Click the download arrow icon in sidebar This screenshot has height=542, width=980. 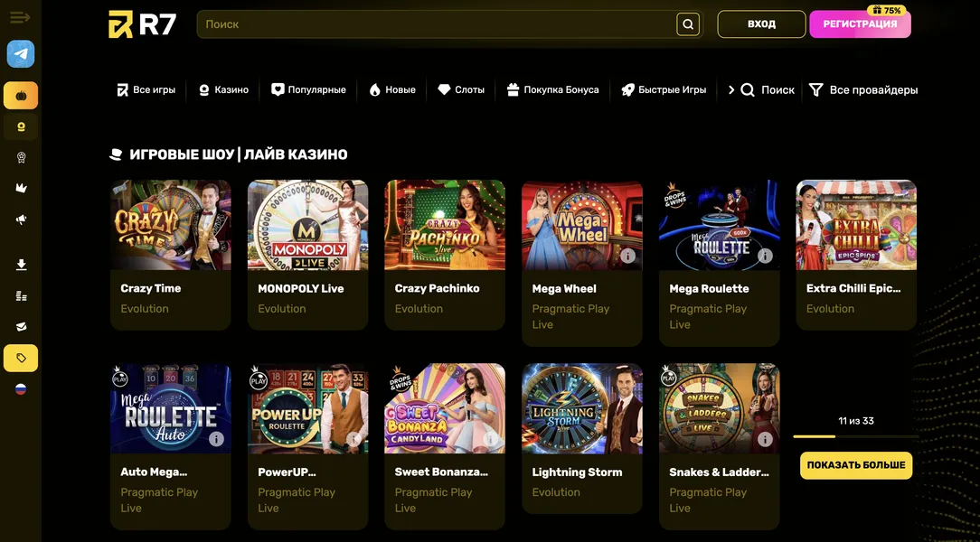coord(21,265)
